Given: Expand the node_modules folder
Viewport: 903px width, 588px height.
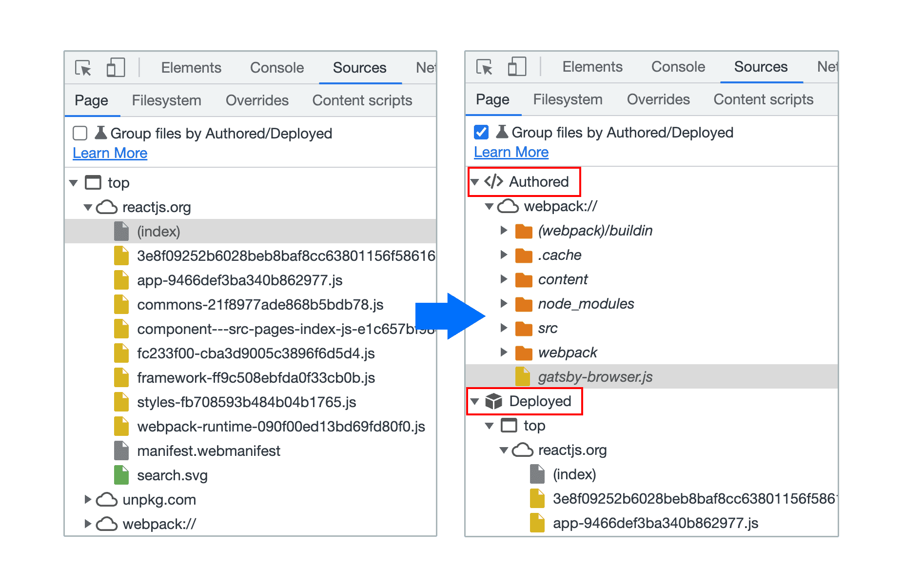Looking at the screenshot, I should 504,303.
